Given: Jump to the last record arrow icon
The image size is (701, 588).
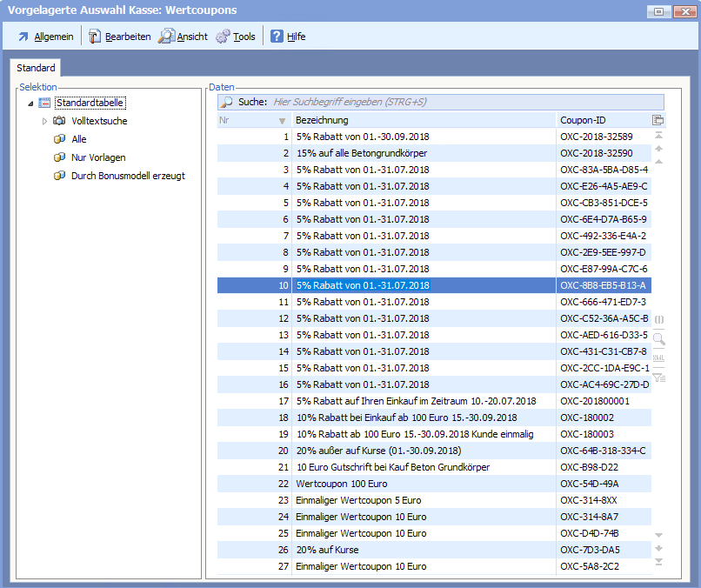Looking at the screenshot, I should 658,562.
